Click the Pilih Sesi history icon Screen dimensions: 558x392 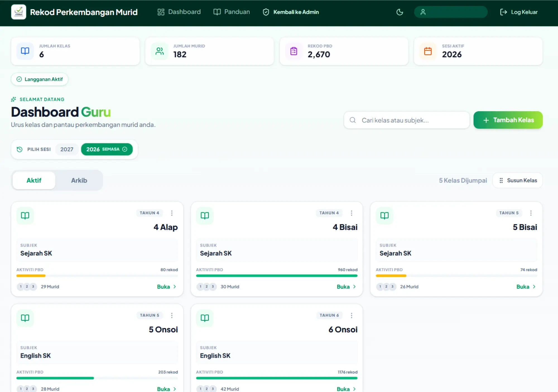[20, 149]
